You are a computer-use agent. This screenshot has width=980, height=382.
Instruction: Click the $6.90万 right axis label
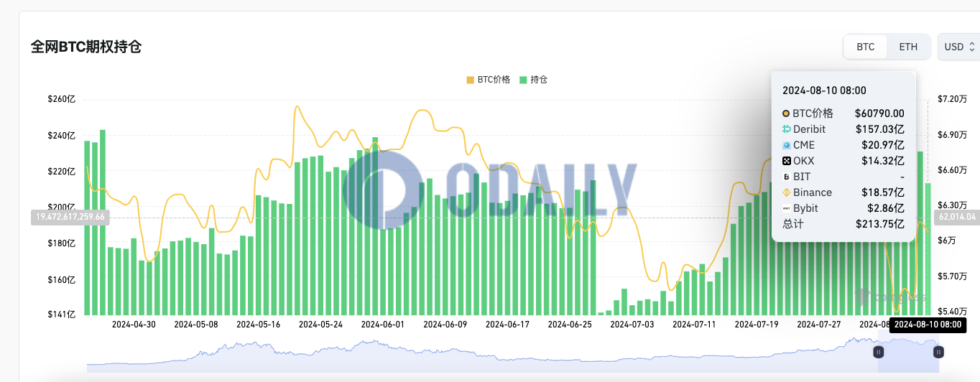951,135
